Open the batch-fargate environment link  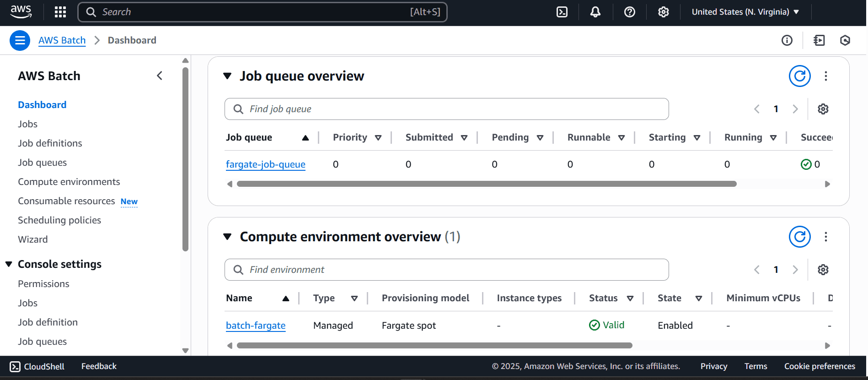256,326
